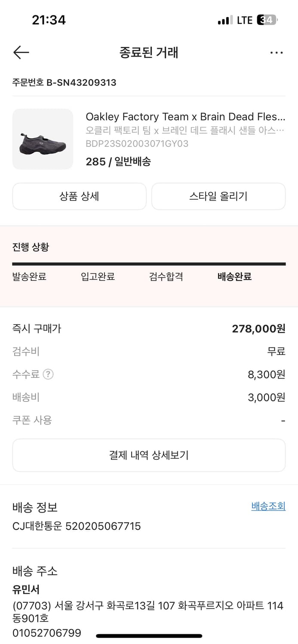
Task: Select the 검수합격 inspection passed step
Action: [166, 277]
